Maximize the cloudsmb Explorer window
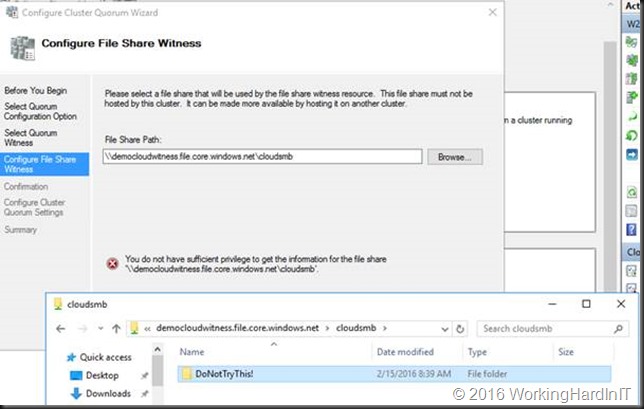 pos(586,304)
